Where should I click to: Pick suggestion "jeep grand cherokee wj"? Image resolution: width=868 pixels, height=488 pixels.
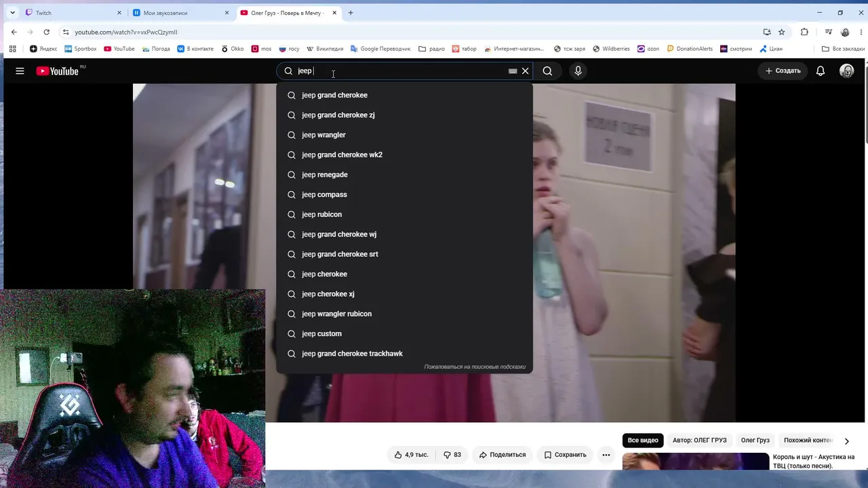point(404,235)
